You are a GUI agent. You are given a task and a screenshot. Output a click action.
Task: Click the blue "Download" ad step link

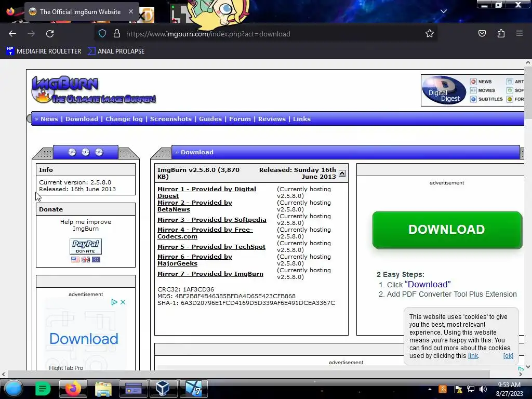[x=428, y=284]
